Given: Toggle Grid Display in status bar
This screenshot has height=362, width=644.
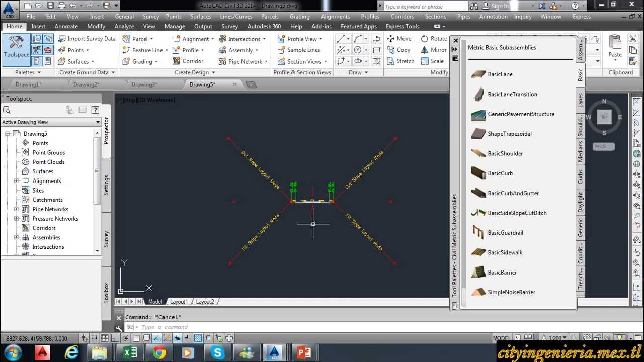Looking at the screenshot, I should (105, 338).
